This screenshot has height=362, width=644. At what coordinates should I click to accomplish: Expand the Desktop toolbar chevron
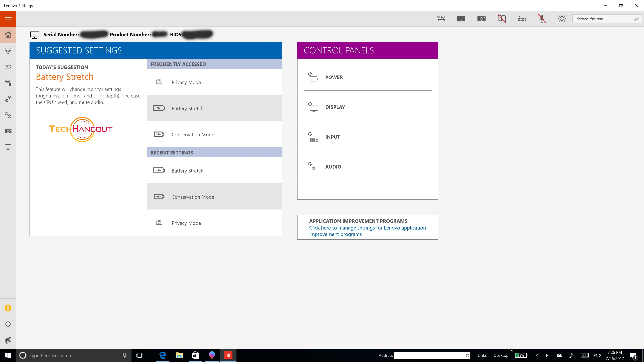pyautogui.click(x=512, y=350)
